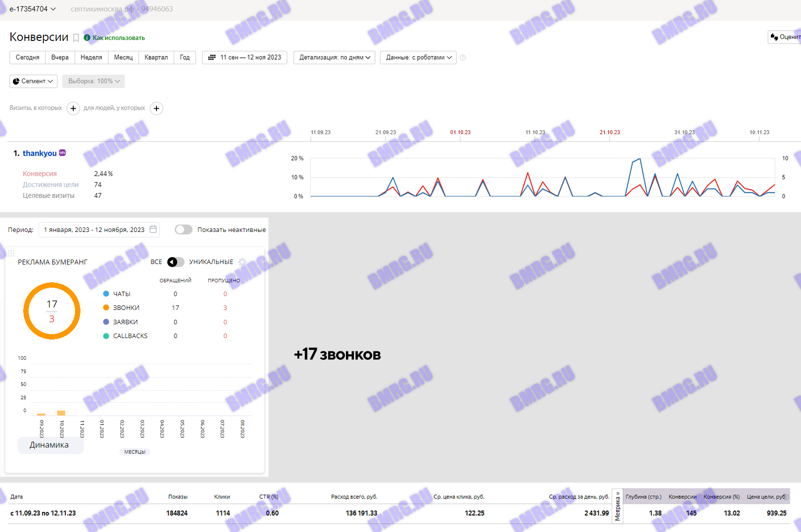This screenshot has height=532, width=801.
Task: Select the Неделя period tab
Action: tap(91, 58)
